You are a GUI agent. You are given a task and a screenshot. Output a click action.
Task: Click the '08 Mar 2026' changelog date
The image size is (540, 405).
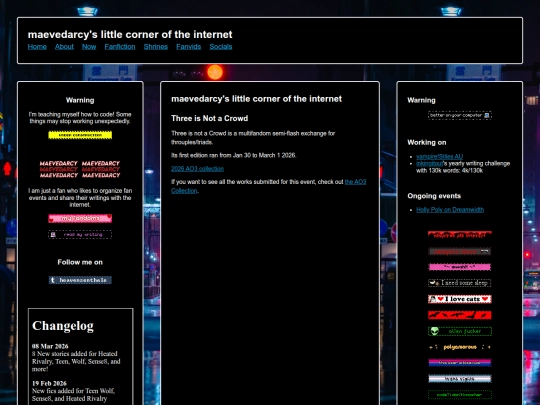pos(50,346)
